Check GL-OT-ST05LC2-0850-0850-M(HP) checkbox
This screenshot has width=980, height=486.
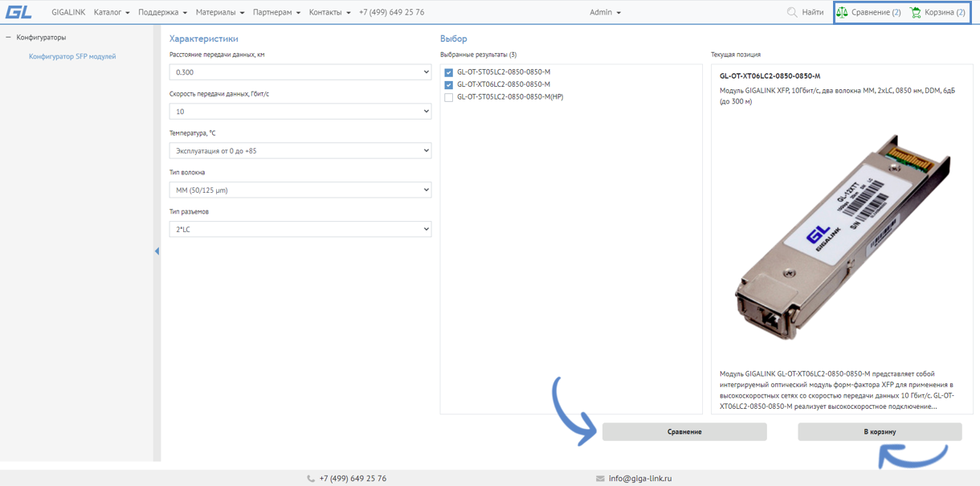click(449, 97)
